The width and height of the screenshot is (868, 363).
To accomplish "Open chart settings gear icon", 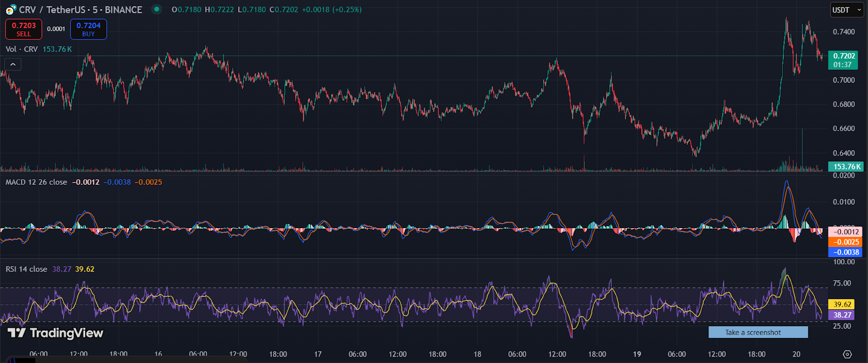I will (847, 354).
